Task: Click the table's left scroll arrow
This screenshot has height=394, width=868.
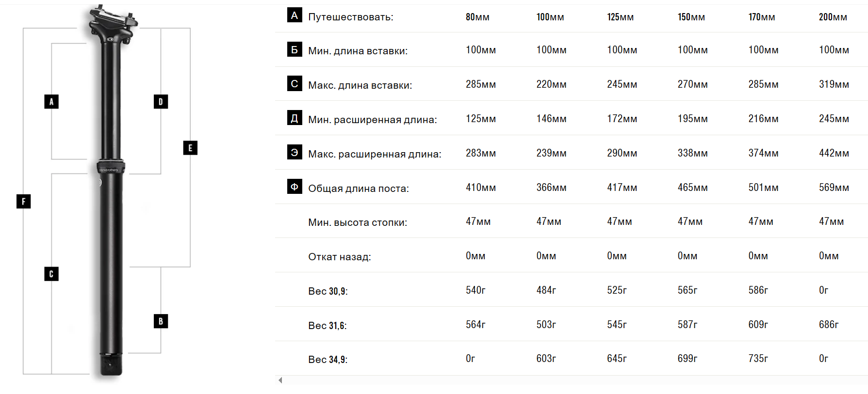Action: [280, 380]
